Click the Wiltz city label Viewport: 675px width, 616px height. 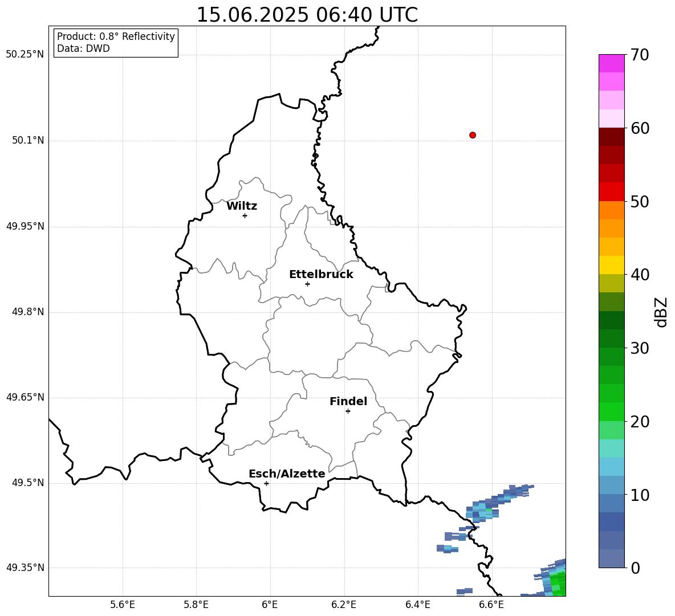[242, 206]
